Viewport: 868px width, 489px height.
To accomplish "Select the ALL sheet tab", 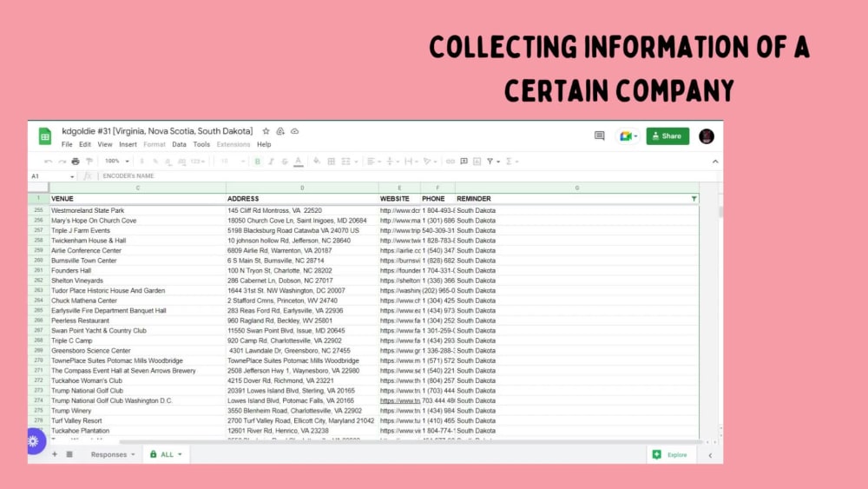I will click(166, 454).
